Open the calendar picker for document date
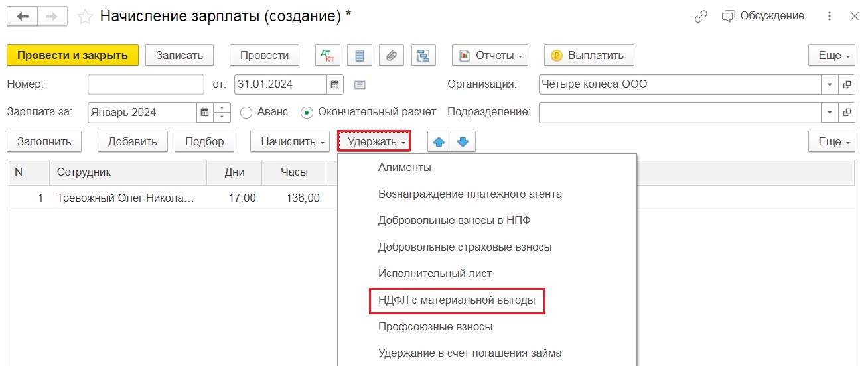This screenshot has height=366, width=868. click(335, 84)
